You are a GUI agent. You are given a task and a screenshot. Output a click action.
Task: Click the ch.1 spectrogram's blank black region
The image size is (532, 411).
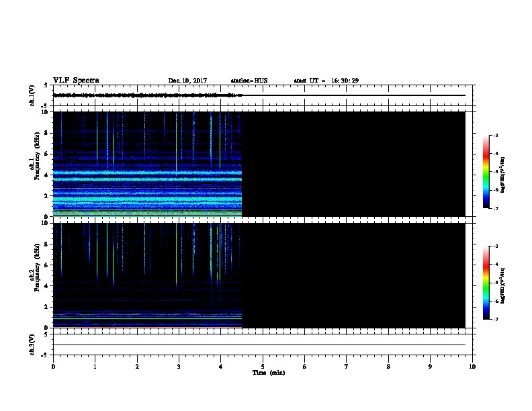coord(353,164)
